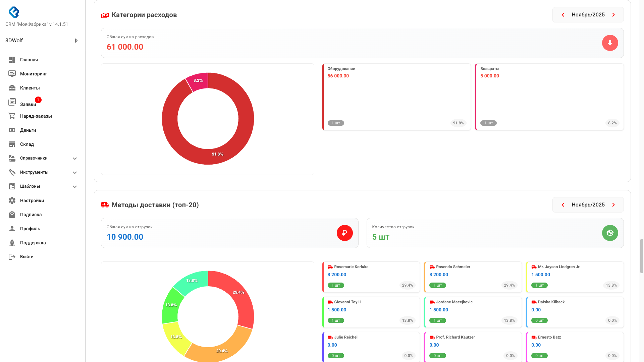Click the red ruble shipment total icon
The image size is (644, 362).
pyautogui.click(x=344, y=233)
